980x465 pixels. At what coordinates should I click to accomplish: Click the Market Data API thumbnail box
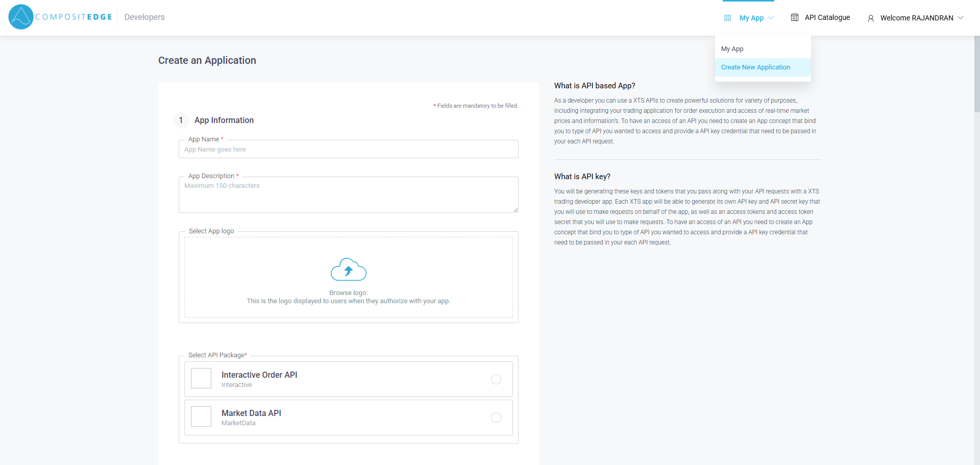(201, 417)
